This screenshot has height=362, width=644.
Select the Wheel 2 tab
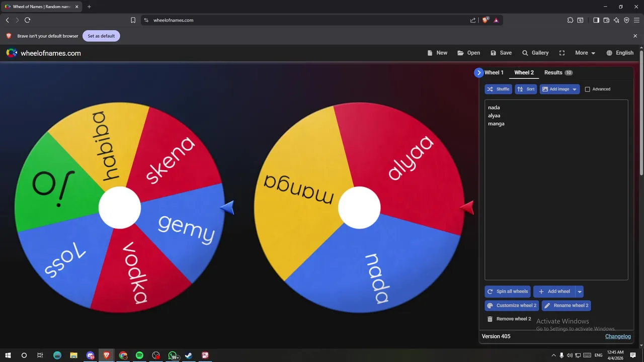(x=524, y=72)
